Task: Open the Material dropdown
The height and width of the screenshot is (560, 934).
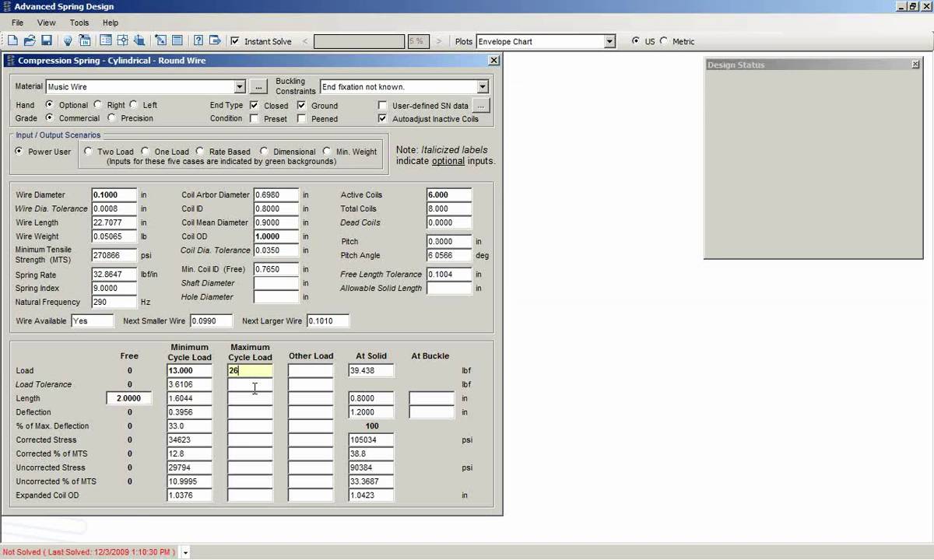Action: (x=239, y=87)
